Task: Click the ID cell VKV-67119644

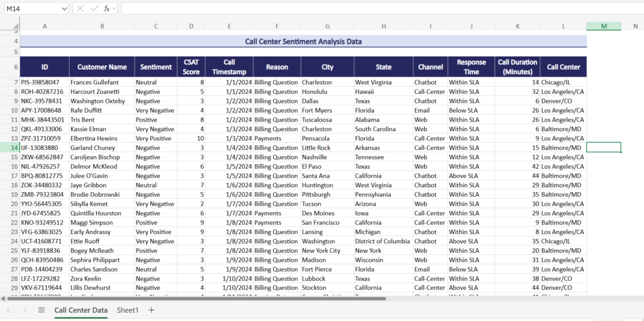Action: point(45,288)
